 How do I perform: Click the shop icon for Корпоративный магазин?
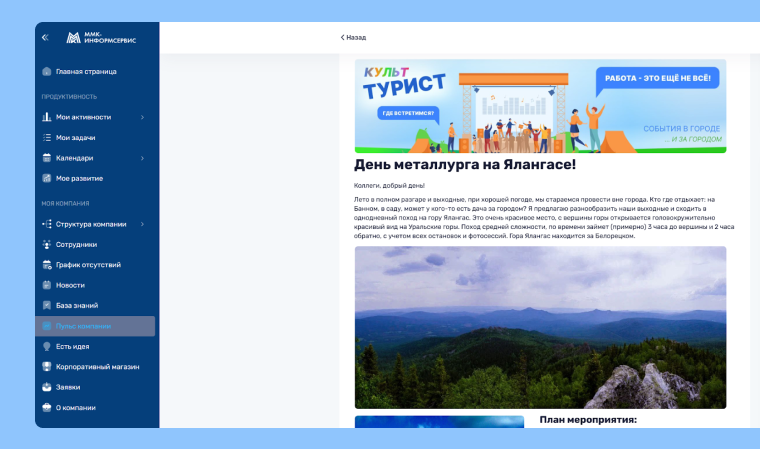click(47, 367)
